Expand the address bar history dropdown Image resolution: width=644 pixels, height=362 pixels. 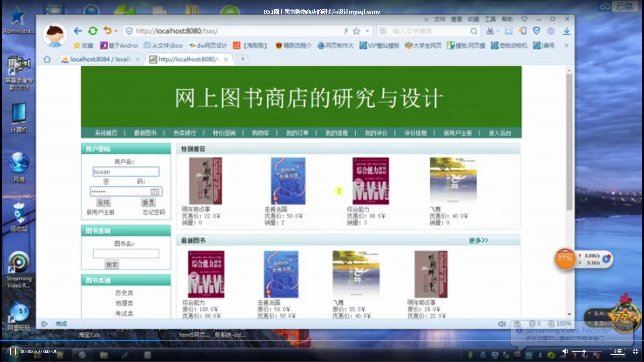368,31
